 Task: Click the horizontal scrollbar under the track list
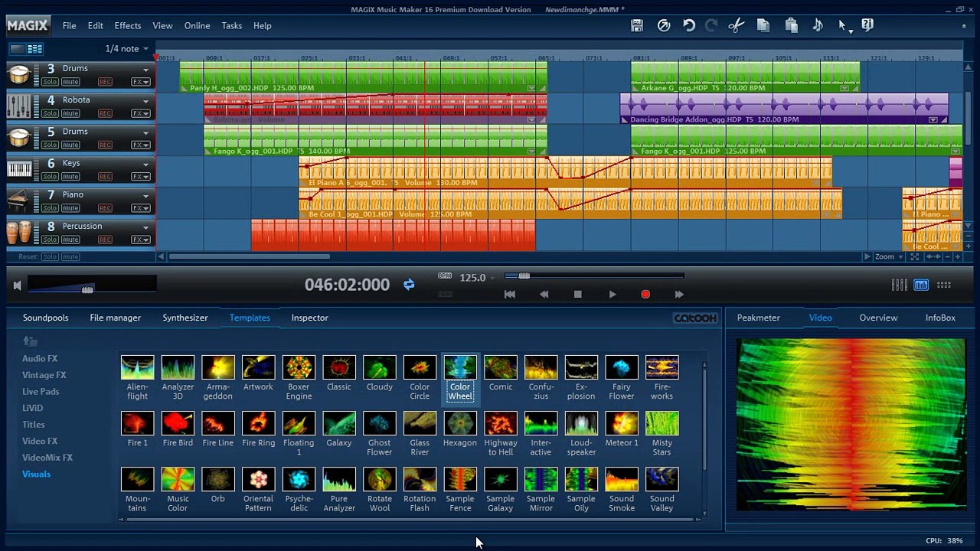coord(250,257)
